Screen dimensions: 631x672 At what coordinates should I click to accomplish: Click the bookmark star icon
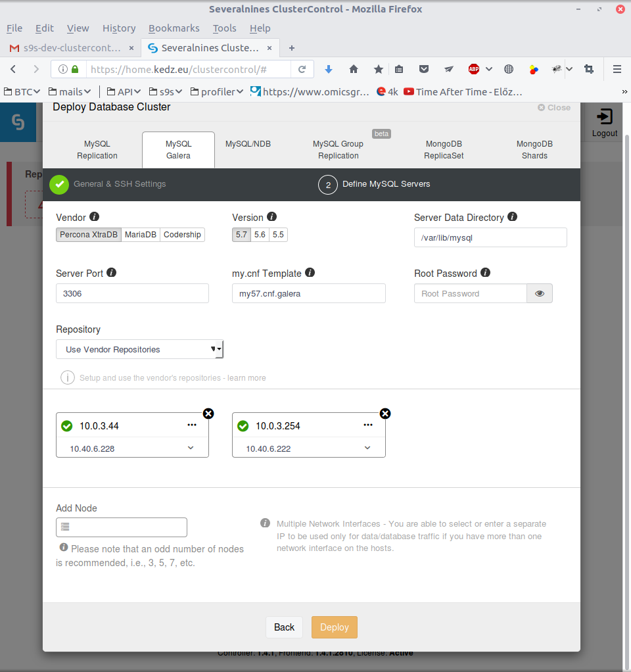378,69
